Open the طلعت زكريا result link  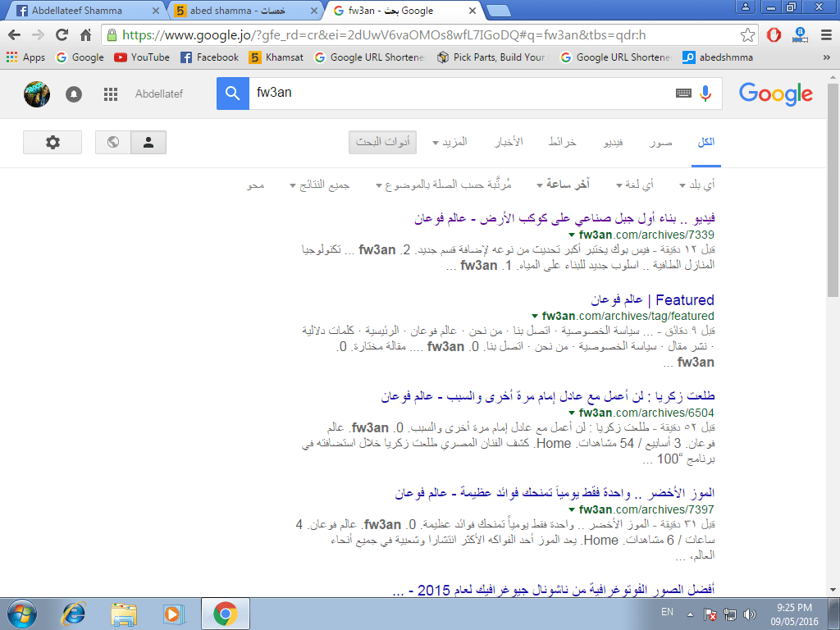click(548, 396)
